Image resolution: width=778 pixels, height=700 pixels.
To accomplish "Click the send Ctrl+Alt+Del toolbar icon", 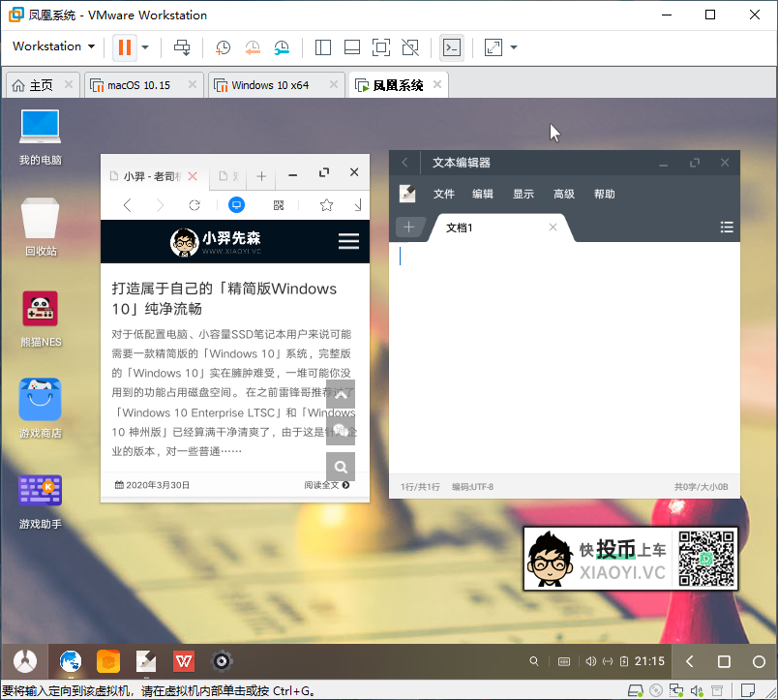I will pos(181,46).
